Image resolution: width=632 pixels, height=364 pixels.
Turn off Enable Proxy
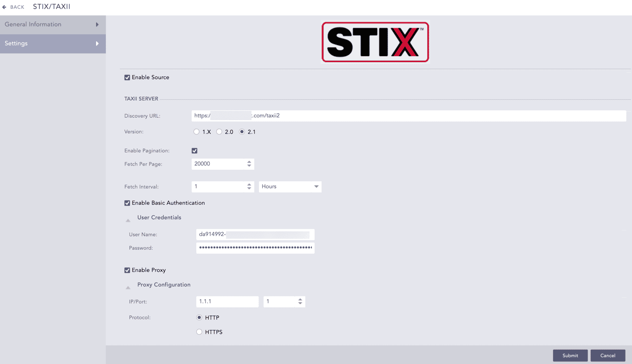point(127,270)
